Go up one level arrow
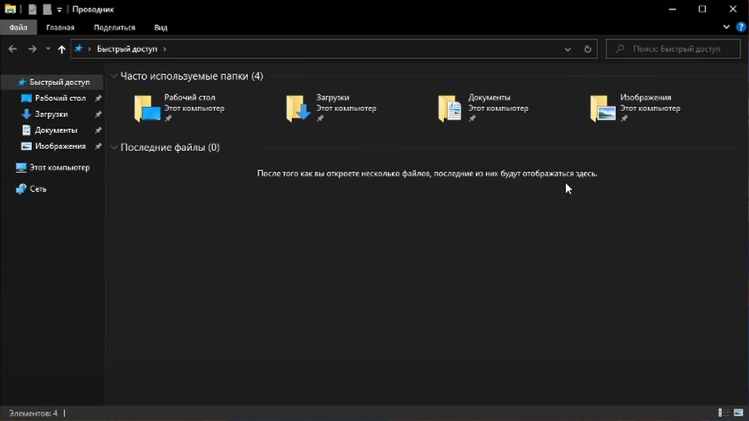Viewport: 749px width, 421px height. click(x=62, y=49)
